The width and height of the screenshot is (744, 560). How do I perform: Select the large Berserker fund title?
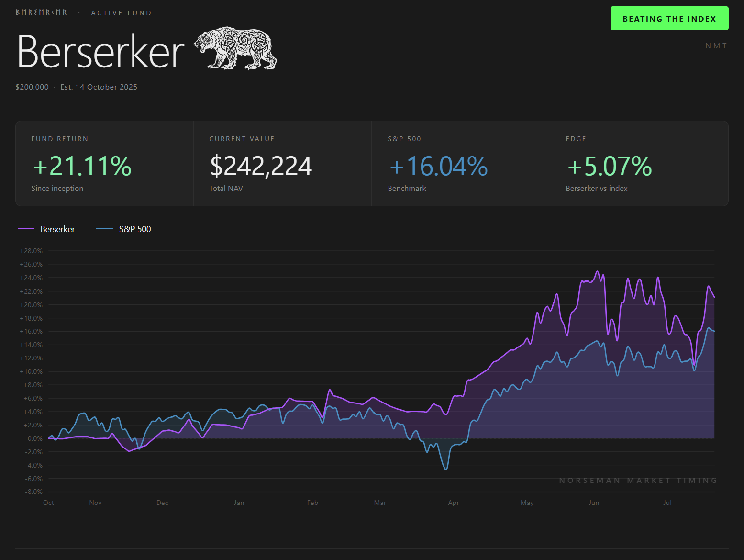click(x=101, y=51)
